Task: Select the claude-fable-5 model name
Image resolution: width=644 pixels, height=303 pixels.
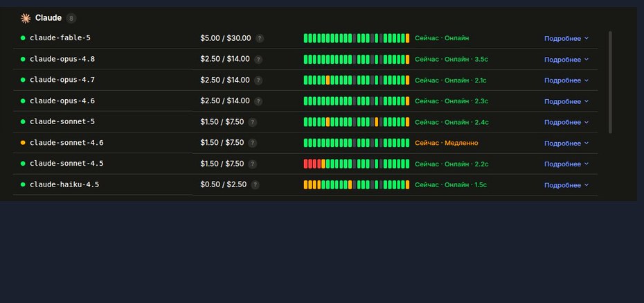Action: pyautogui.click(x=60, y=38)
